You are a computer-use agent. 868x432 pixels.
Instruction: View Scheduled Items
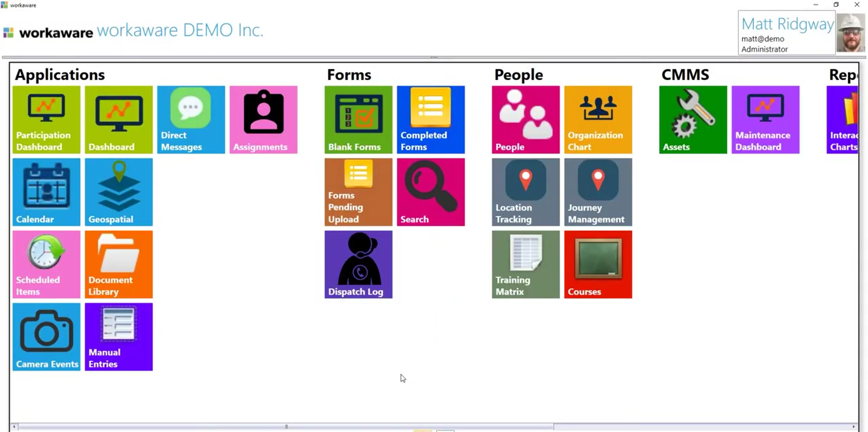pos(47,265)
